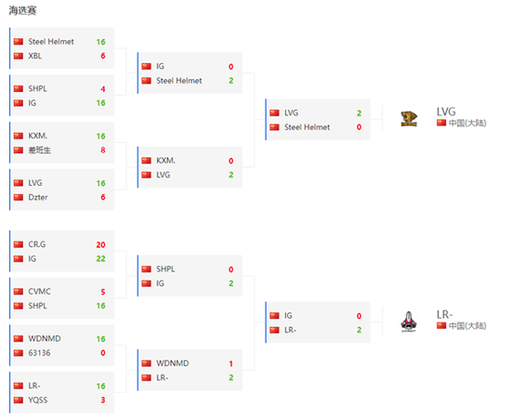The image size is (511, 420).
Task: Click the flag next to winner LVG
Action: click(441, 123)
